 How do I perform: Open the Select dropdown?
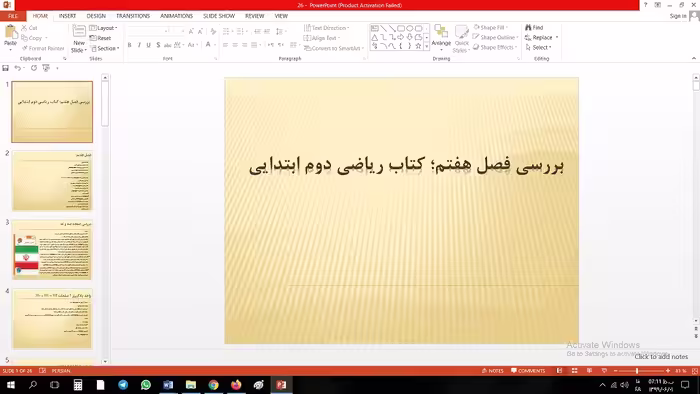(538, 47)
